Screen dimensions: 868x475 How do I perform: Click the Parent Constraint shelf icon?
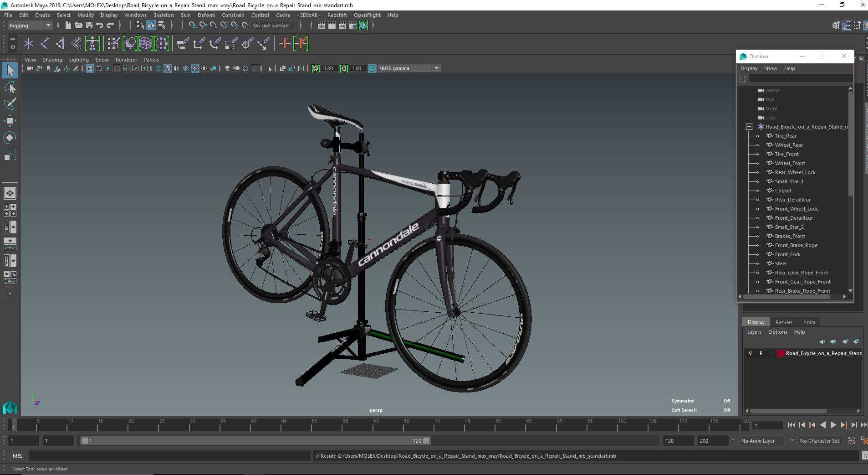click(183, 44)
